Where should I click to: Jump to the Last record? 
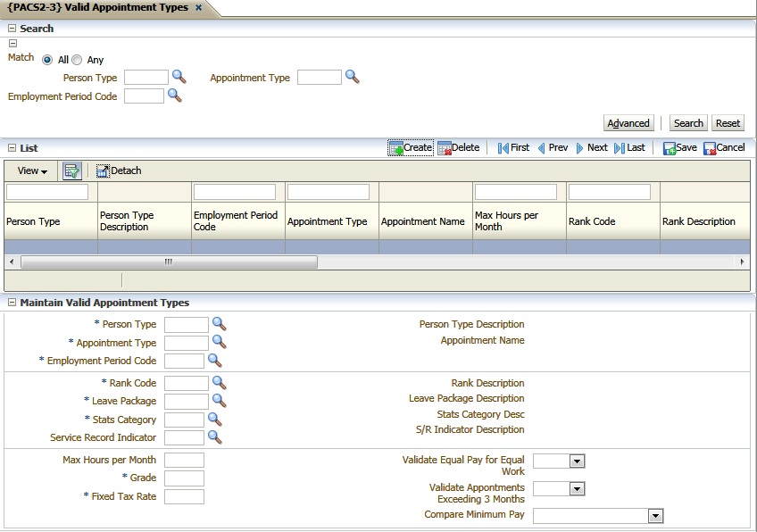point(620,148)
